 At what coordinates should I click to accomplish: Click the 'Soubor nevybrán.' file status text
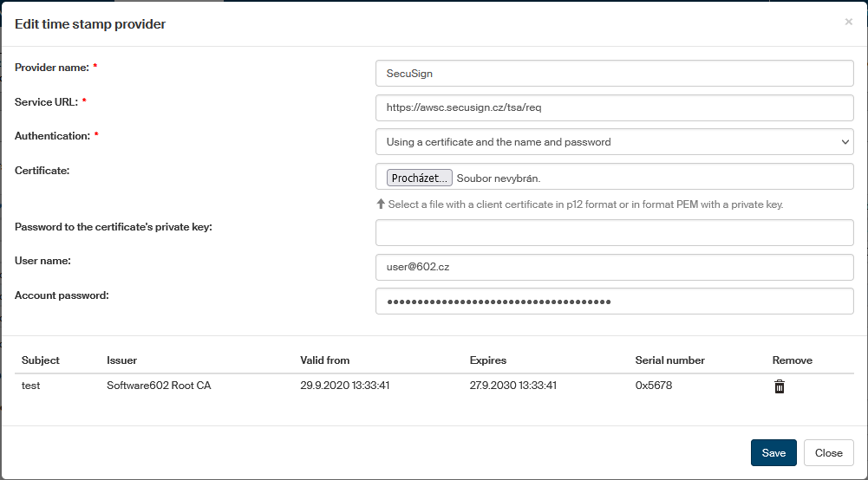(499, 178)
